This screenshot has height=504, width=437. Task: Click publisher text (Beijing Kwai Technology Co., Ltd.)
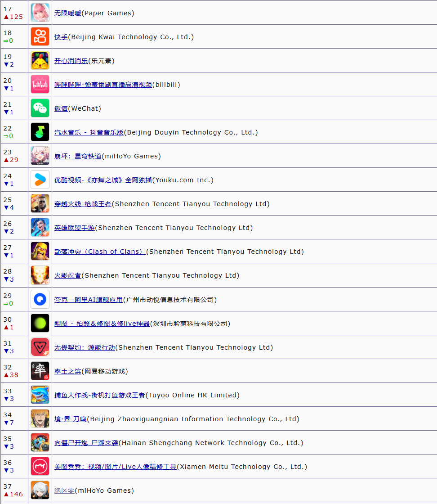pos(131,37)
